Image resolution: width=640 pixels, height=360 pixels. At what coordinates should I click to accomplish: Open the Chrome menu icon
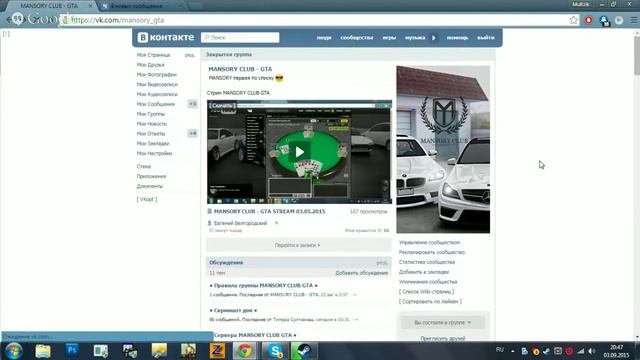[634, 20]
